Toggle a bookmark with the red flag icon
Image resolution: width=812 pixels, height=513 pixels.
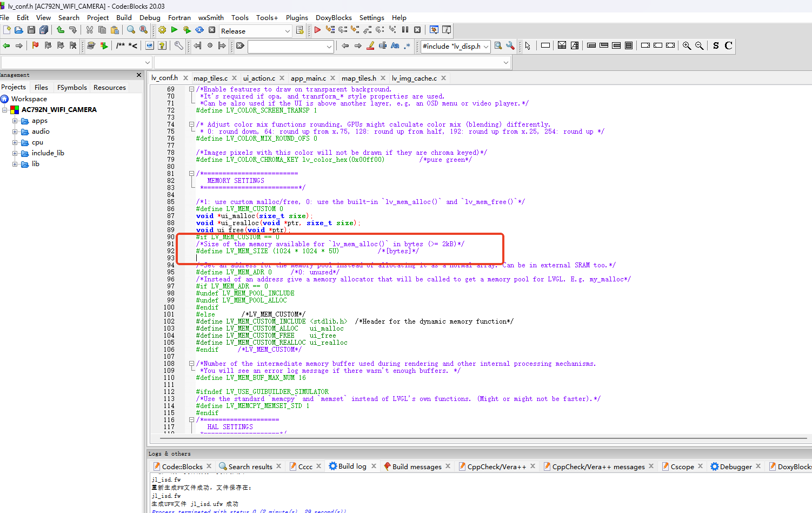click(35, 46)
